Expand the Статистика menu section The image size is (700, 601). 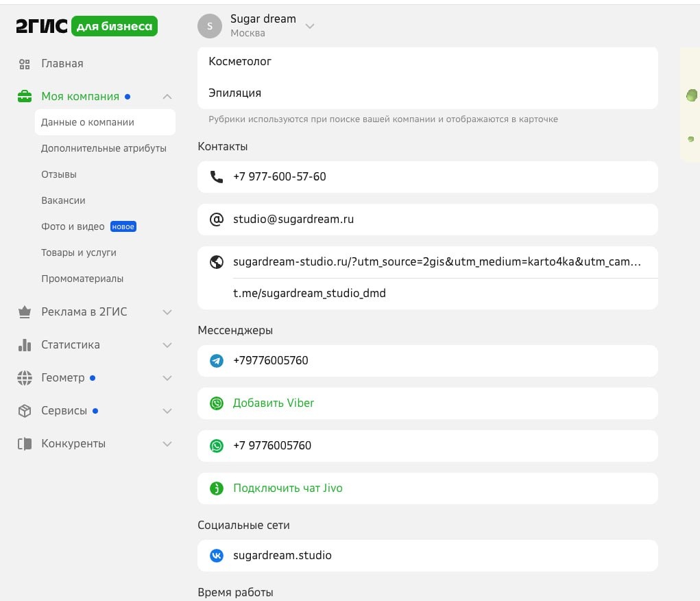click(x=167, y=345)
